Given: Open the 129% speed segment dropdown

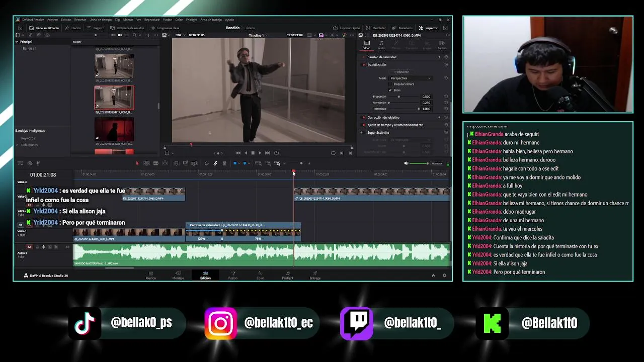Looking at the screenshot, I should [206, 238].
